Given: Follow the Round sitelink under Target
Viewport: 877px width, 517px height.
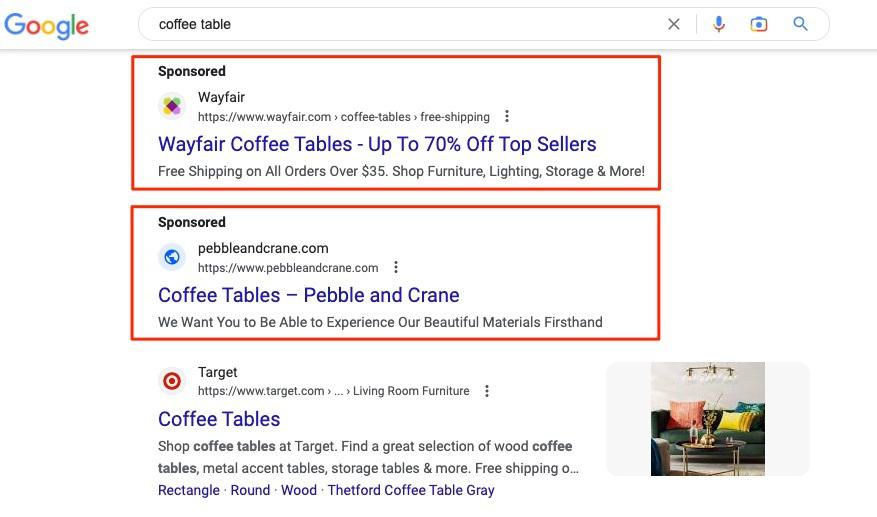Looking at the screenshot, I should click(x=250, y=490).
